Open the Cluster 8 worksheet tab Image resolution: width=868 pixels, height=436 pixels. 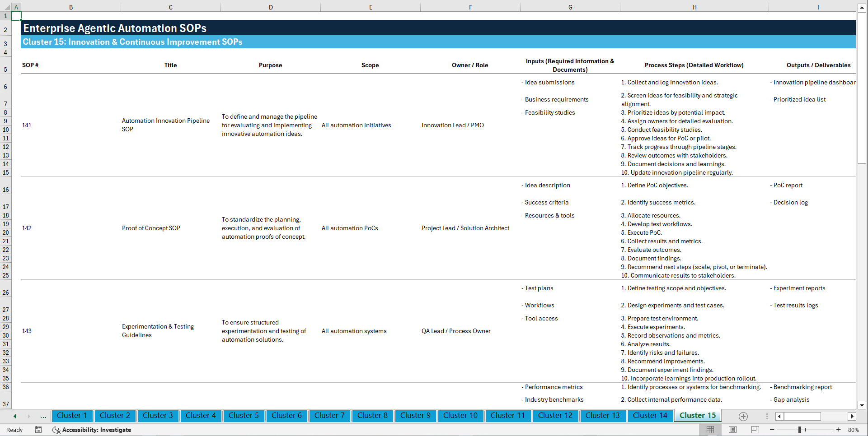click(373, 416)
